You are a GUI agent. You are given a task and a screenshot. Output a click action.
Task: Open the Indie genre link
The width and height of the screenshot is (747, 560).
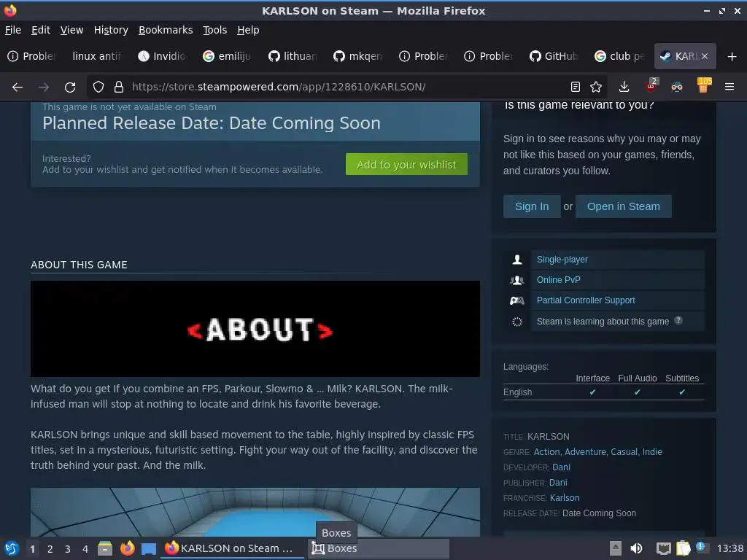(652, 452)
